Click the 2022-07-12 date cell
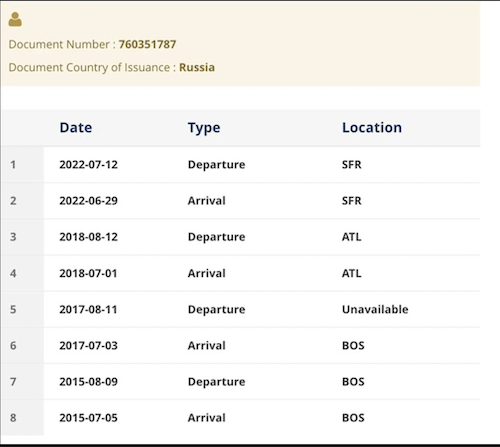This screenshot has width=500, height=447. click(x=89, y=165)
